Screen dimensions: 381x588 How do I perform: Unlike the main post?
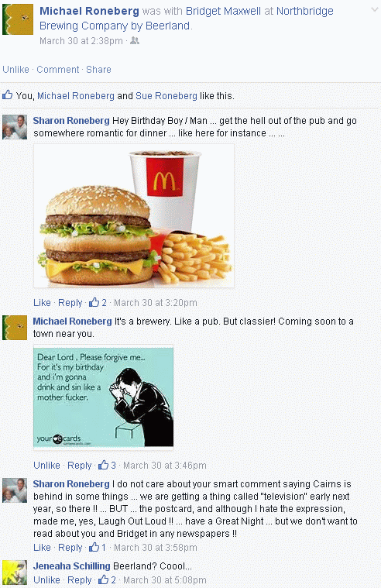15,70
